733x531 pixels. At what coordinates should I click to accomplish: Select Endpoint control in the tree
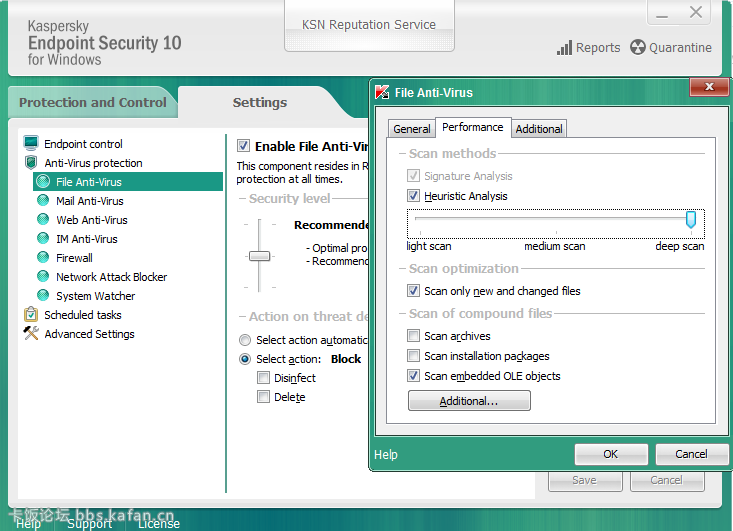point(83,144)
